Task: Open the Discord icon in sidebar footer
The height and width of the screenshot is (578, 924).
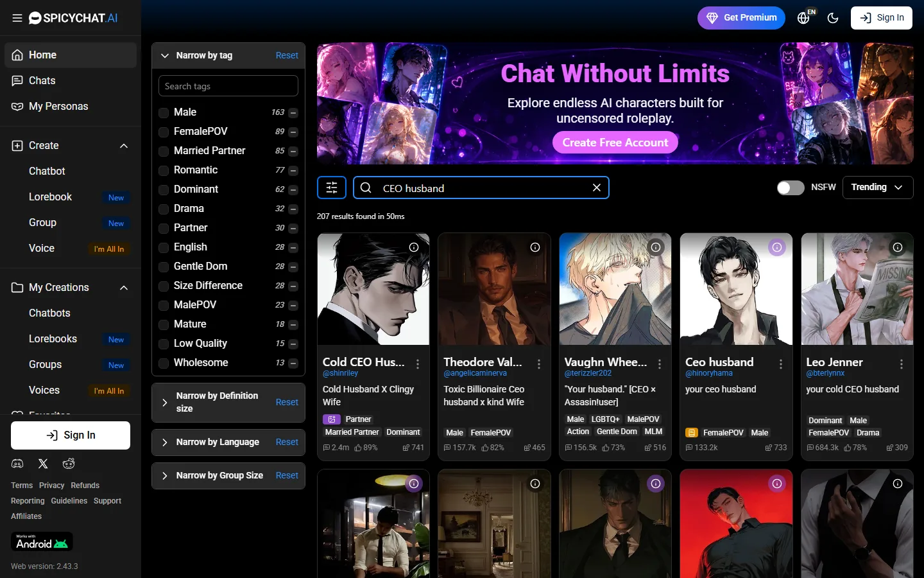Action: [x=17, y=464]
